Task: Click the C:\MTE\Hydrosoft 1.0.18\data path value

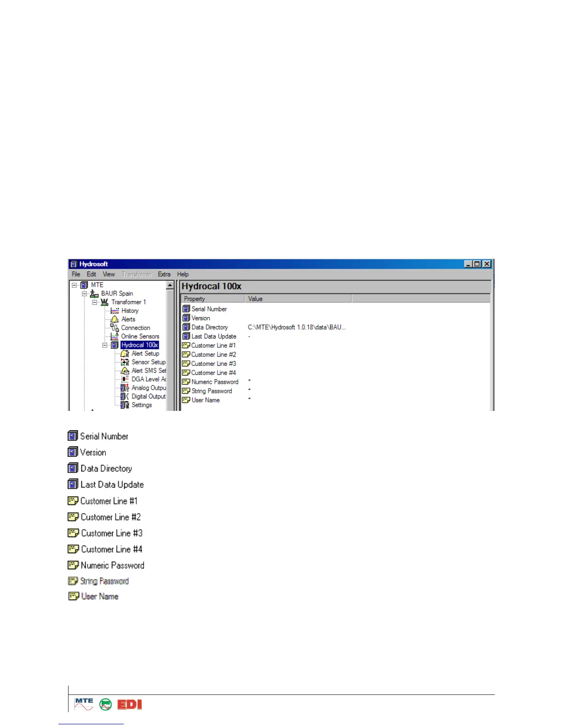Action: (x=297, y=327)
